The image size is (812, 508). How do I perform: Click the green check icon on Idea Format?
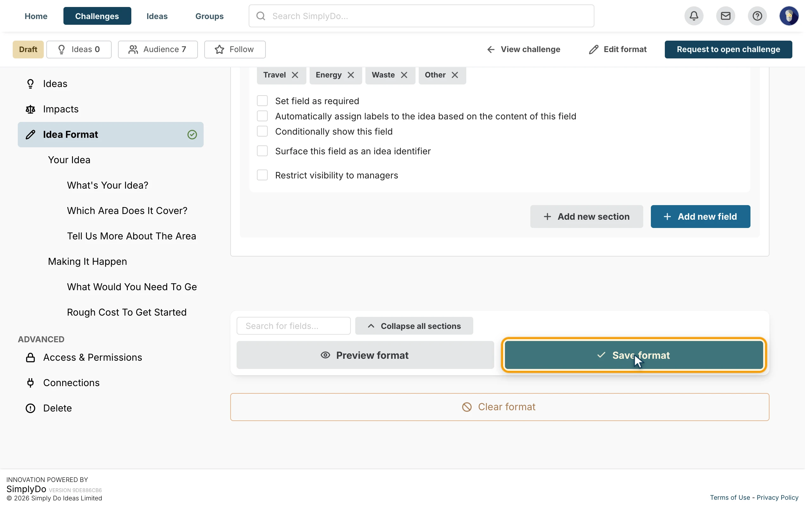click(x=192, y=135)
